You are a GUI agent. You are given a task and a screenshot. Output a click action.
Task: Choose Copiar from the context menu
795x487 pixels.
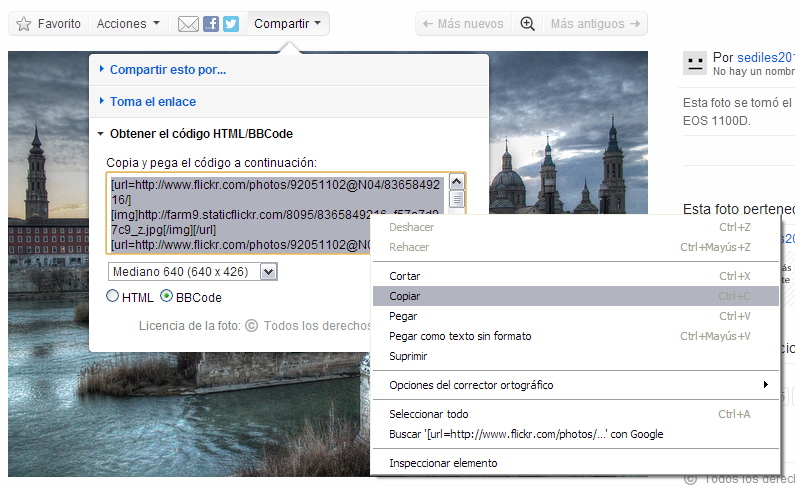click(x=405, y=296)
